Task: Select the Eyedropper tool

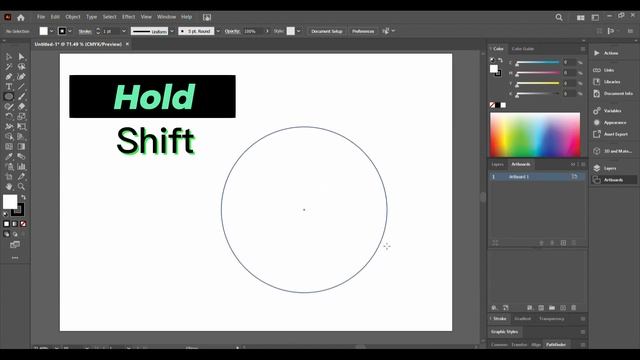Action: point(9,157)
